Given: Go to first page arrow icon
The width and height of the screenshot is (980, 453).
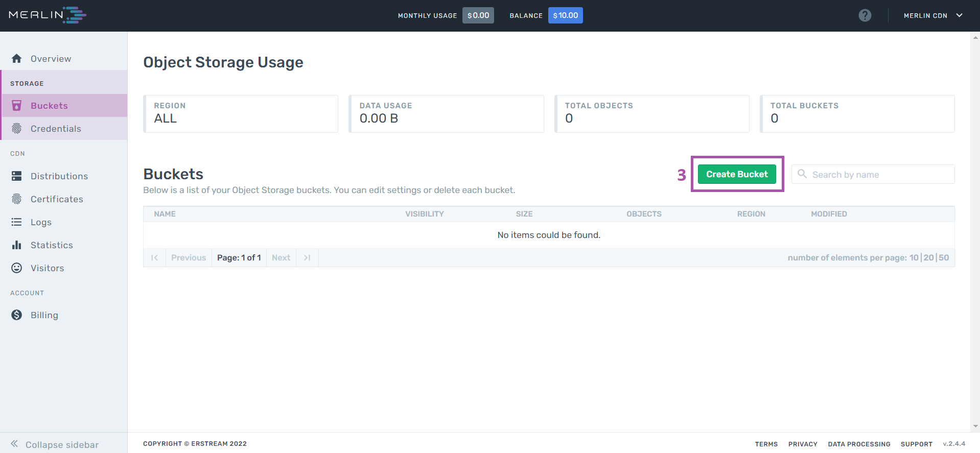Looking at the screenshot, I should click(x=154, y=258).
